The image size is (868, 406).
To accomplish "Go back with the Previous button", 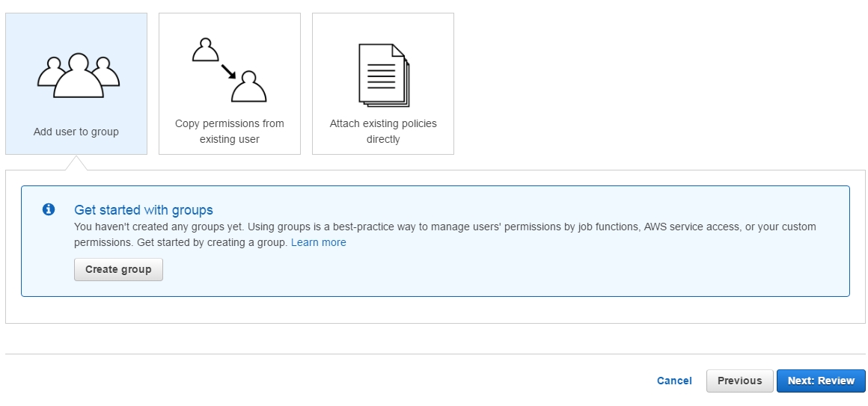I will click(739, 381).
